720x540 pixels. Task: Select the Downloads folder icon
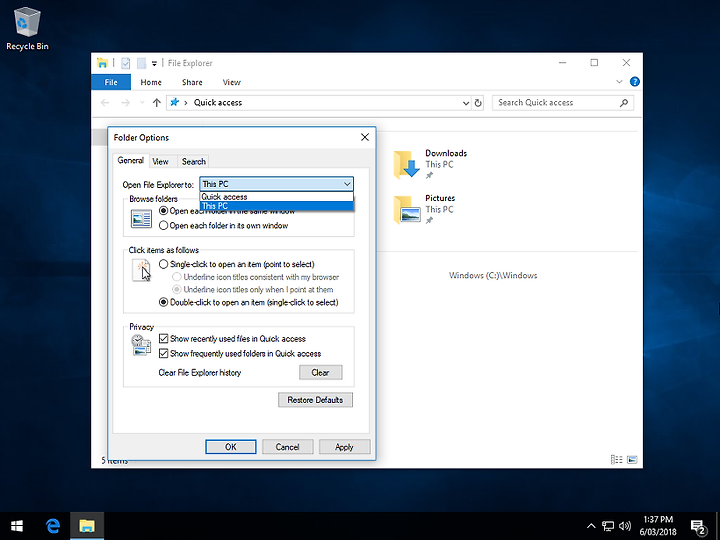coord(406,164)
